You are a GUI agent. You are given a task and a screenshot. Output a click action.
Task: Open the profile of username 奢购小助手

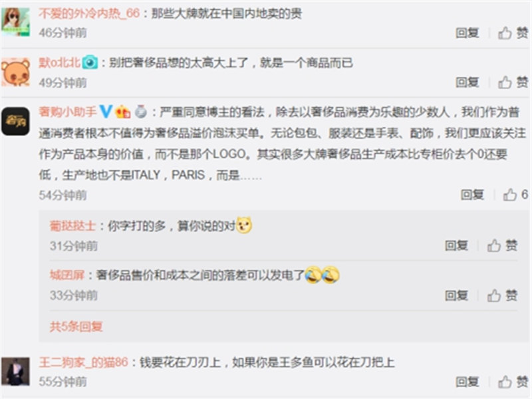click(x=68, y=111)
